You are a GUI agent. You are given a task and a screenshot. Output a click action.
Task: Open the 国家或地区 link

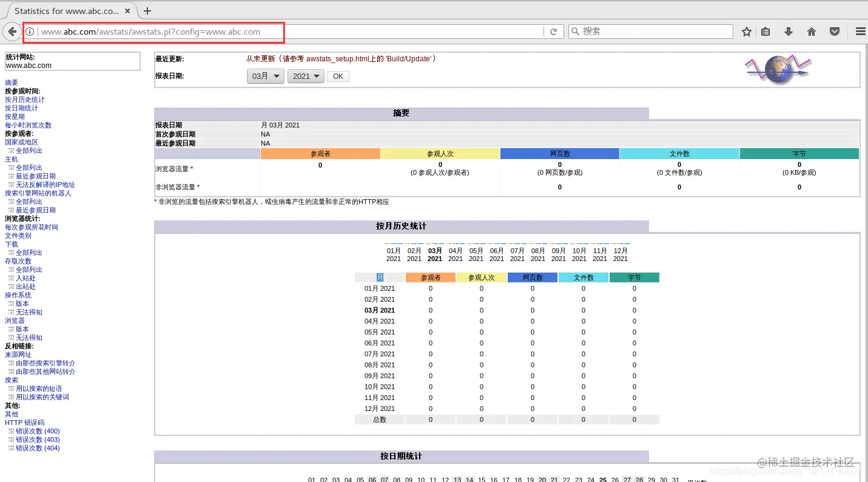[x=21, y=142]
